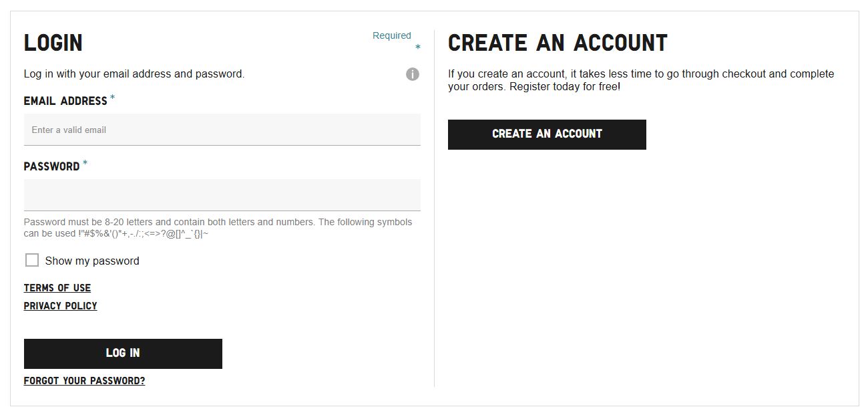
Task: Click the info icon beside login instructions
Action: click(x=413, y=74)
